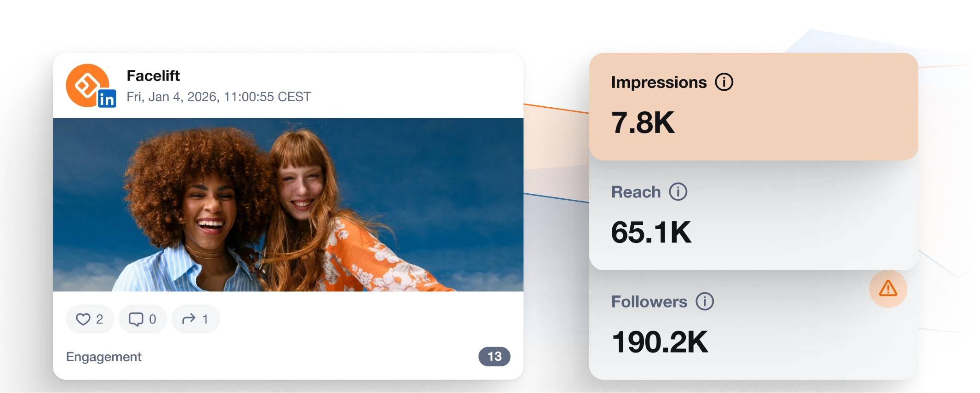Click the Impressions info icon
This screenshot has width=980, height=393.
tap(724, 82)
